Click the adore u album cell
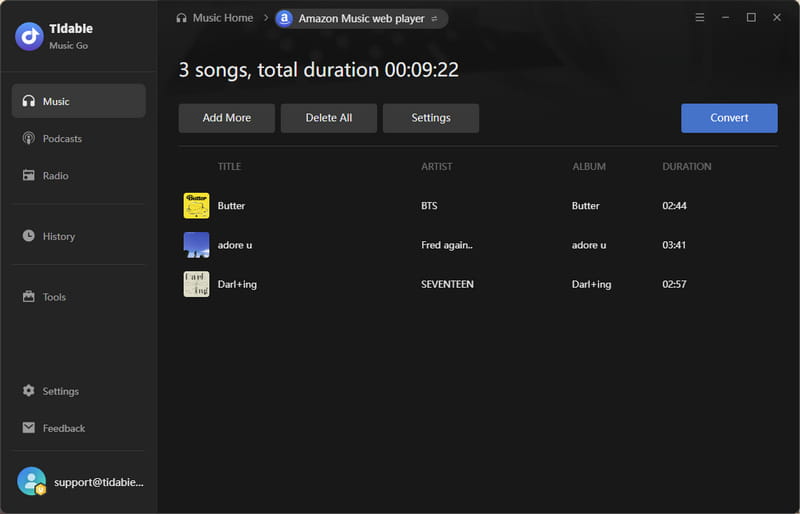 589,245
